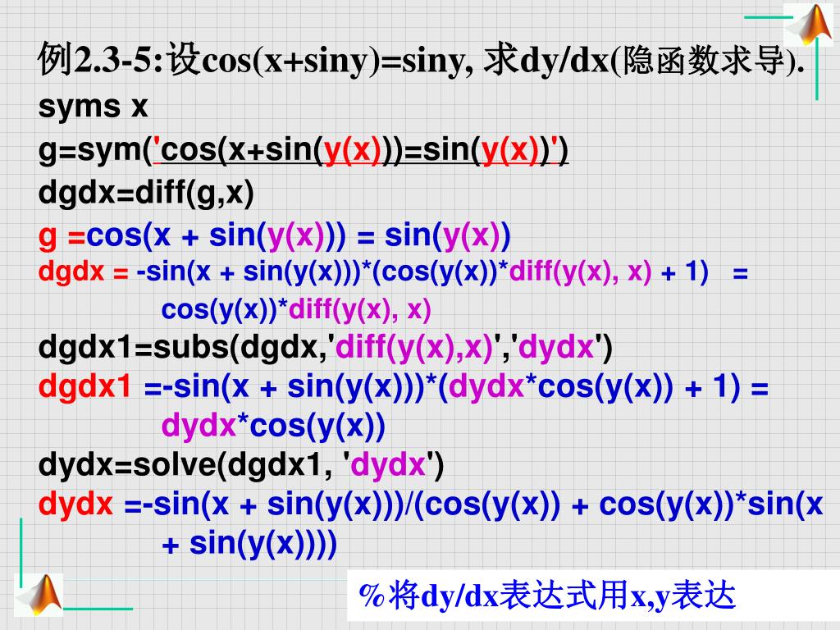The width and height of the screenshot is (840, 630).
Task: Click the MATLAB logo icon at top right
Action: point(808,25)
